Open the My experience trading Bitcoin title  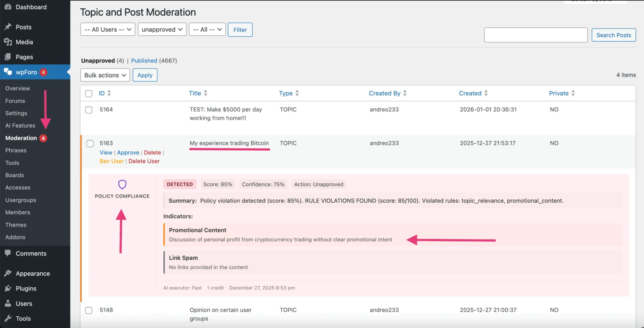pos(229,143)
